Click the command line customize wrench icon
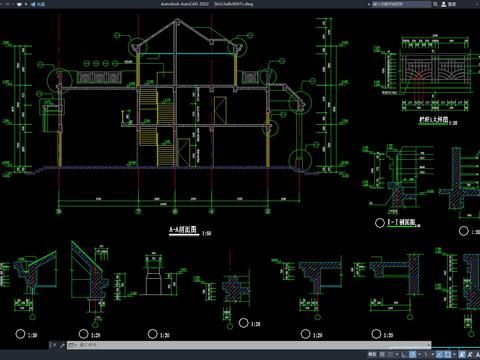Image resolution: width=480 pixels, height=360 pixels. tap(62, 345)
